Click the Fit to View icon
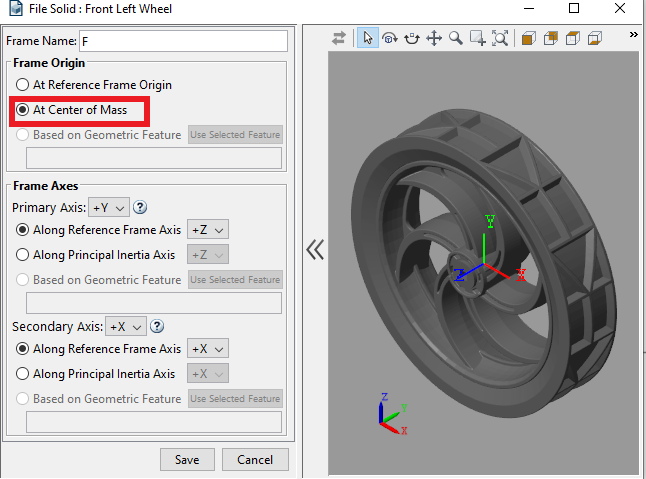The width and height of the screenshot is (646, 479). point(500,38)
